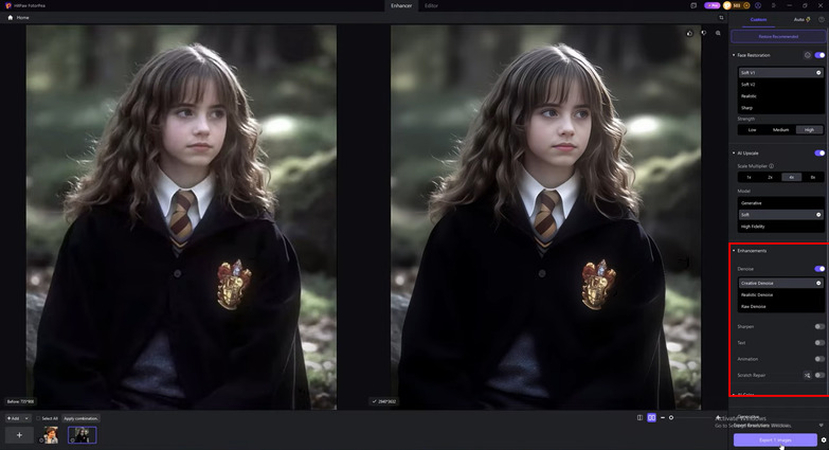Viewport: 829px width, 450px height.
Task: Set the strength to High
Action: 809,130
